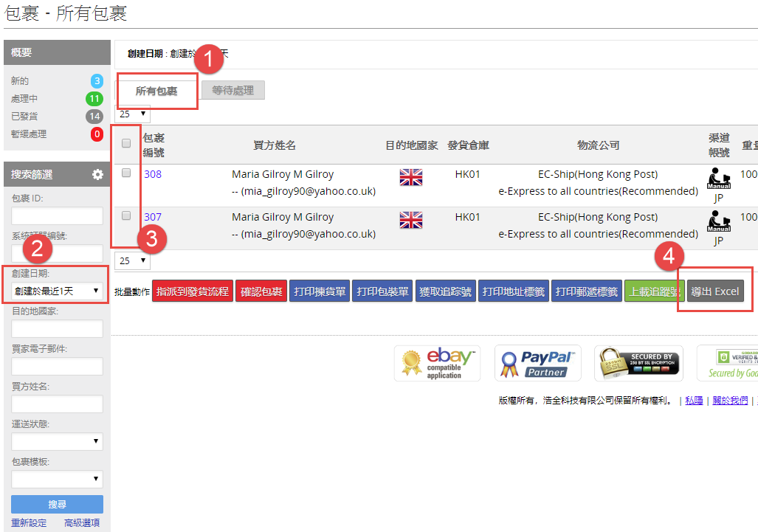Image resolution: width=758 pixels, height=532 pixels.
Task: Click the 重新設定 link
Action: [x=29, y=523]
